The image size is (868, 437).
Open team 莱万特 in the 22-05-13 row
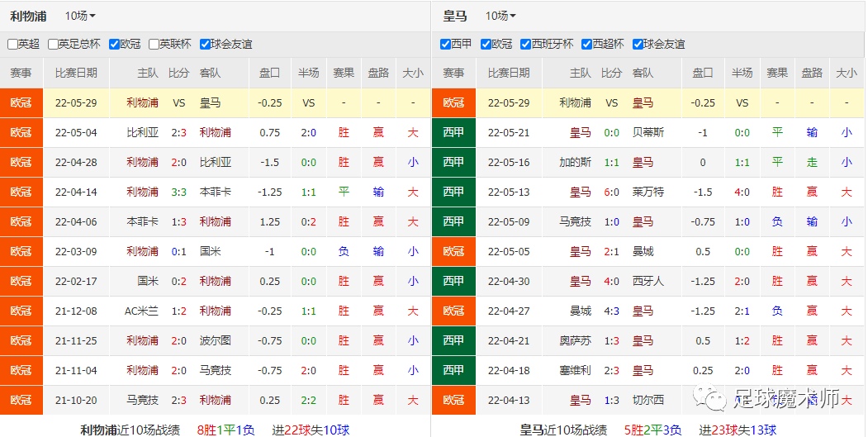(648, 192)
